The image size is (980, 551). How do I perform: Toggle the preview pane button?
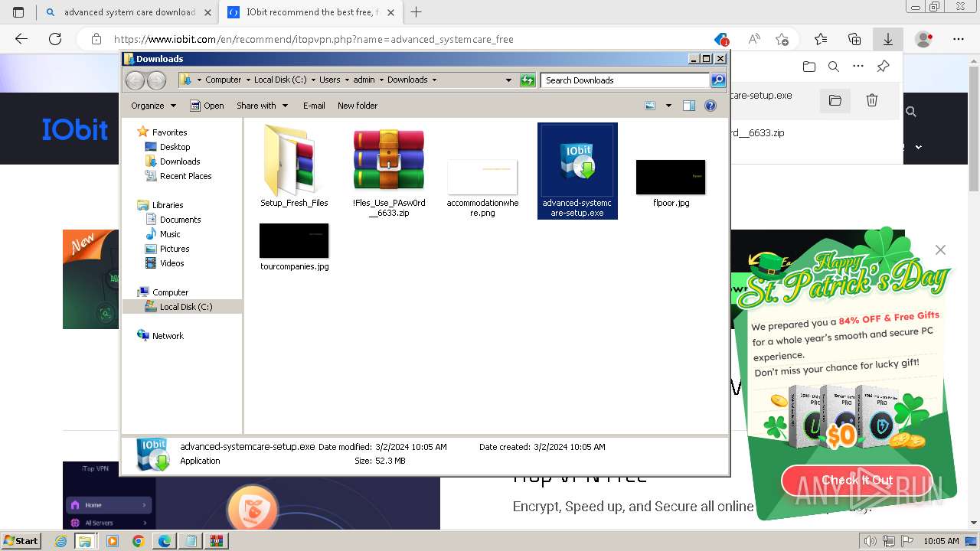(x=689, y=106)
